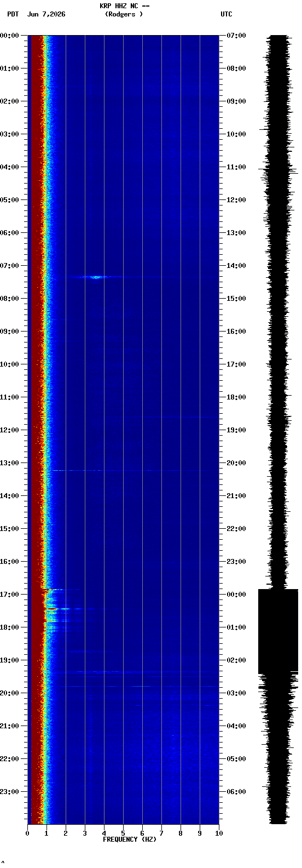Screen dimensions: 302x868
Task: Click the 22:00 label on the UTC axis
Action: (x=236, y=529)
